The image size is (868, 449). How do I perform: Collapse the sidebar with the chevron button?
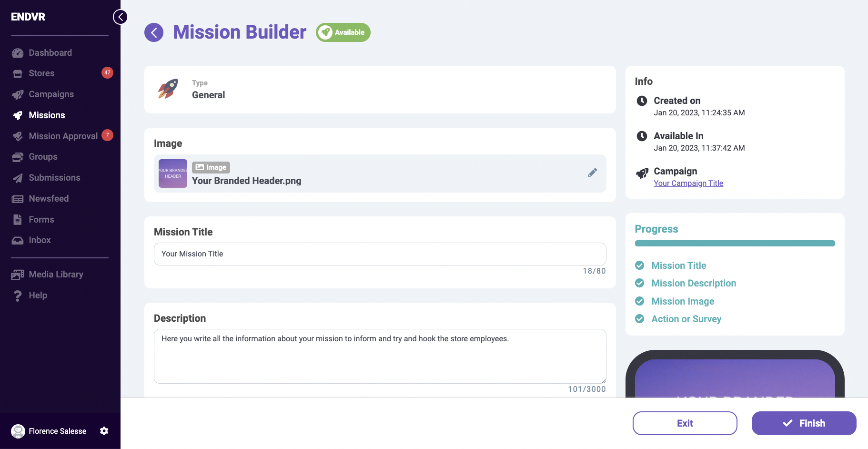pos(120,17)
